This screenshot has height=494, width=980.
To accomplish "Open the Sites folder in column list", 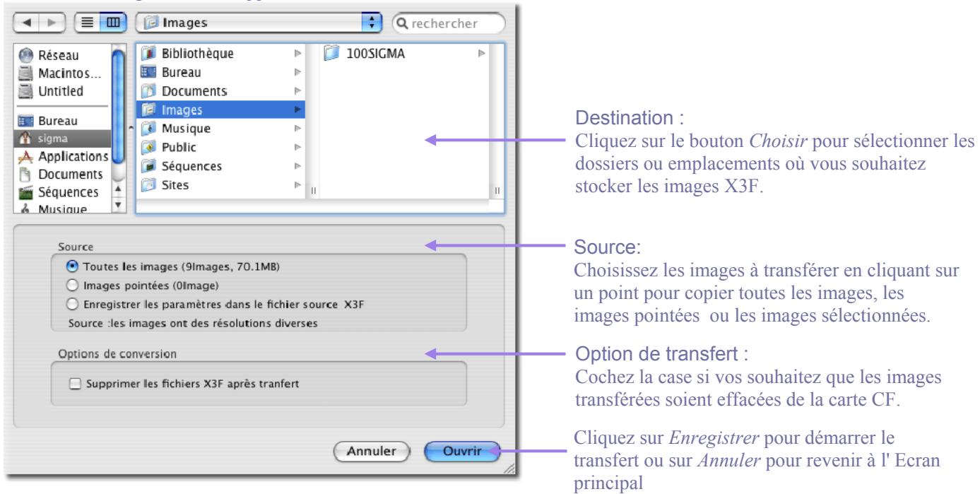I will [x=220, y=186].
